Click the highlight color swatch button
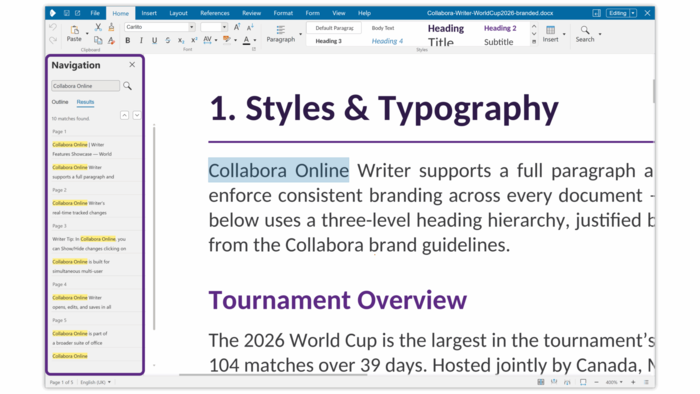The image size is (700, 394). pyautogui.click(x=227, y=40)
